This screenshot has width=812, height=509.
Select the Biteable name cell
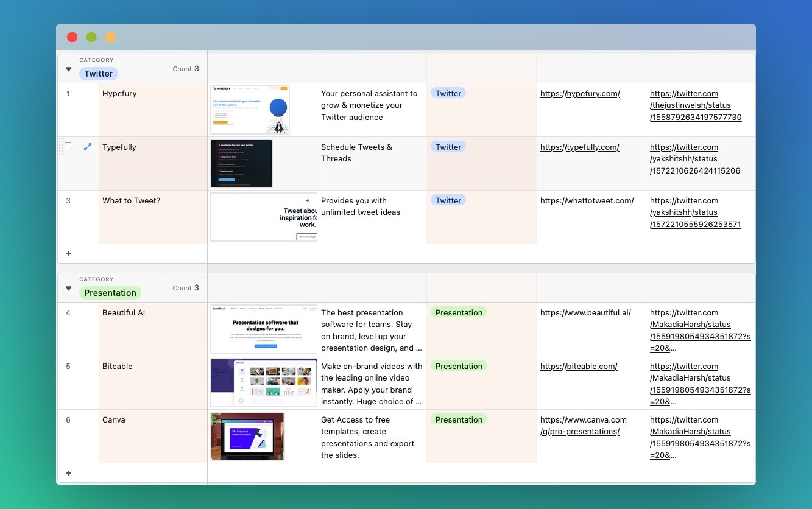[x=153, y=382]
